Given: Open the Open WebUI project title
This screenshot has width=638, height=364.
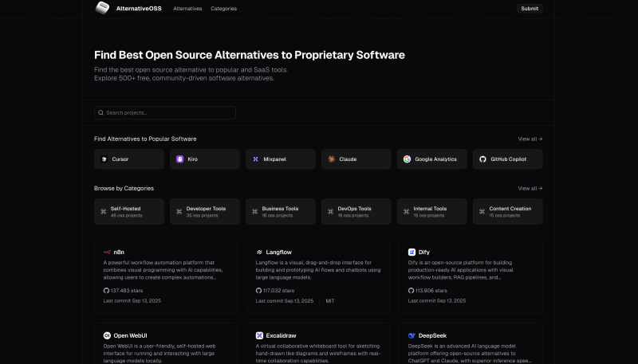Looking at the screenshot, I should point(130,335).
